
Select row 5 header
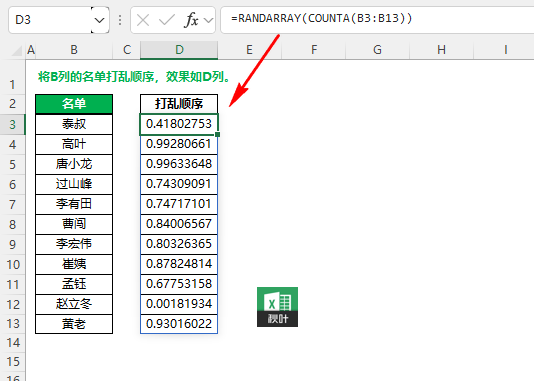[x=13, y=164]
